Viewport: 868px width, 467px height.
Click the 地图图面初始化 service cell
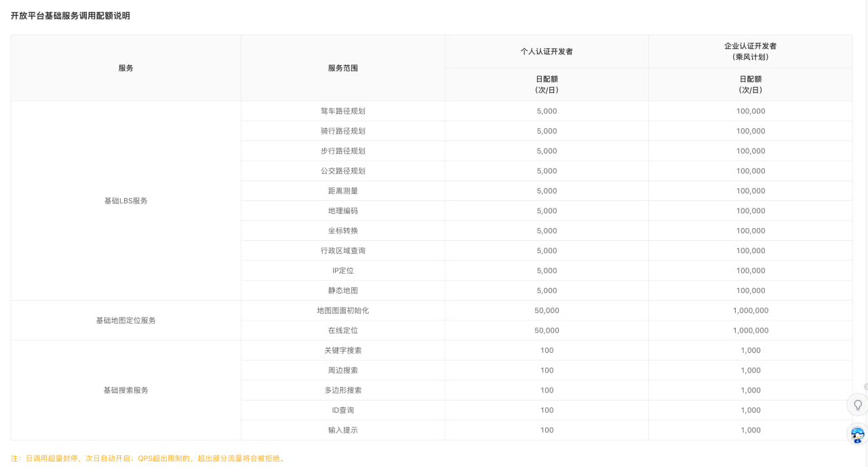tap(342, 310)
